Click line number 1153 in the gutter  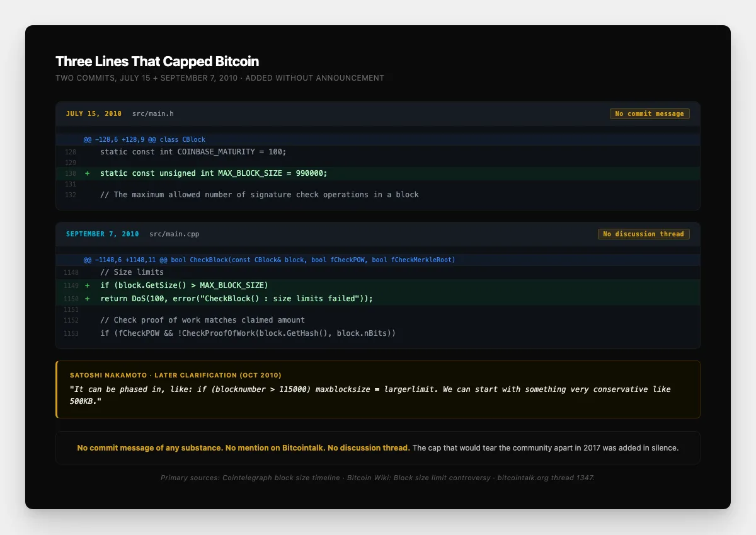point(71,333)
